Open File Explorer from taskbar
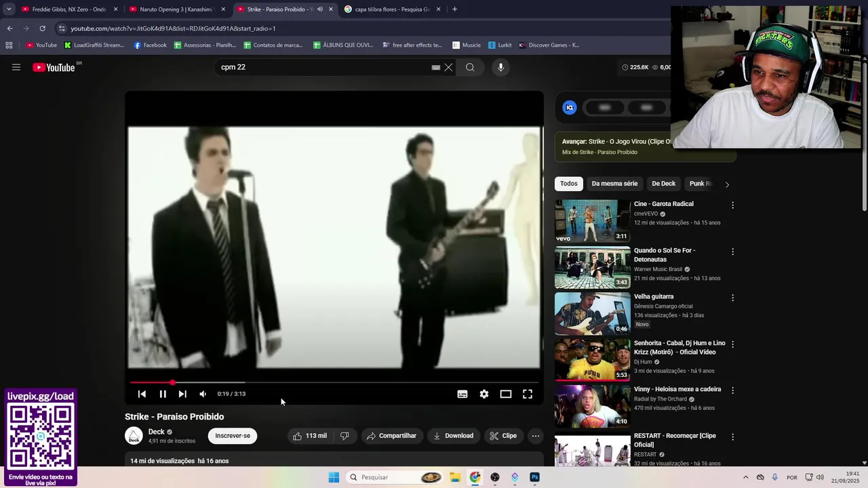This screenshot has width=868, height=488. pyautogui.click(x=455, y=477)
